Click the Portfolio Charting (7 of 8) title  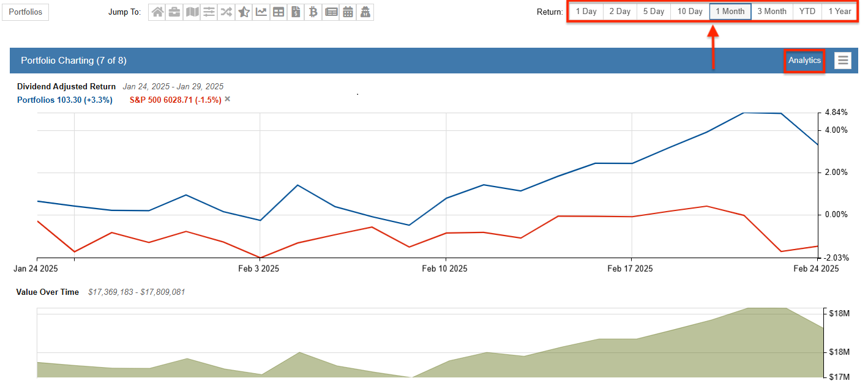(x=73, y=61)
